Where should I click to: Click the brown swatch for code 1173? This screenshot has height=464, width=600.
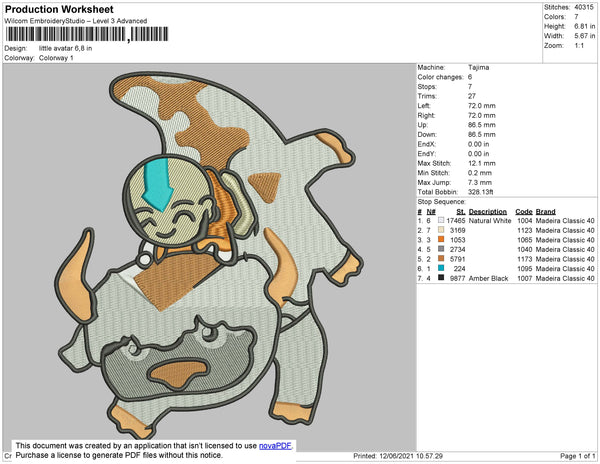pyautogui.click(x=441, y=259)
